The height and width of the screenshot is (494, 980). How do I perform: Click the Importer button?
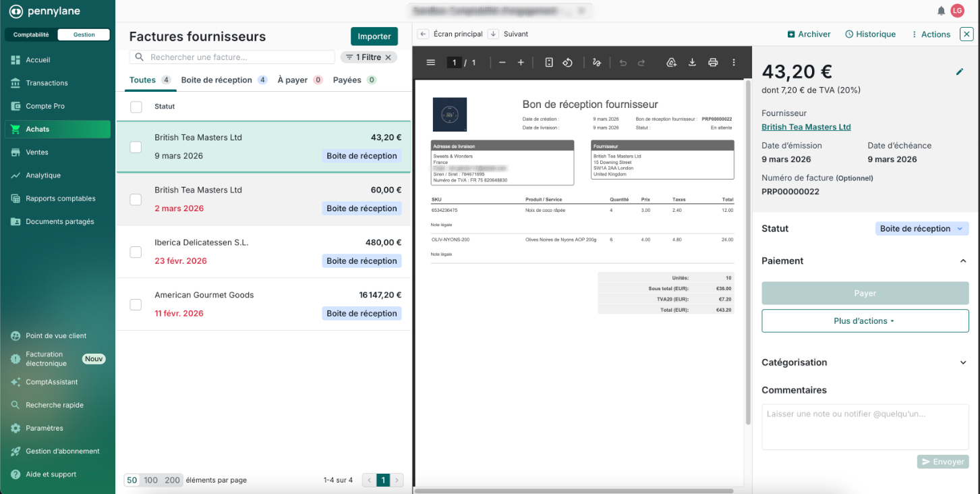click(x=374, y=36)
